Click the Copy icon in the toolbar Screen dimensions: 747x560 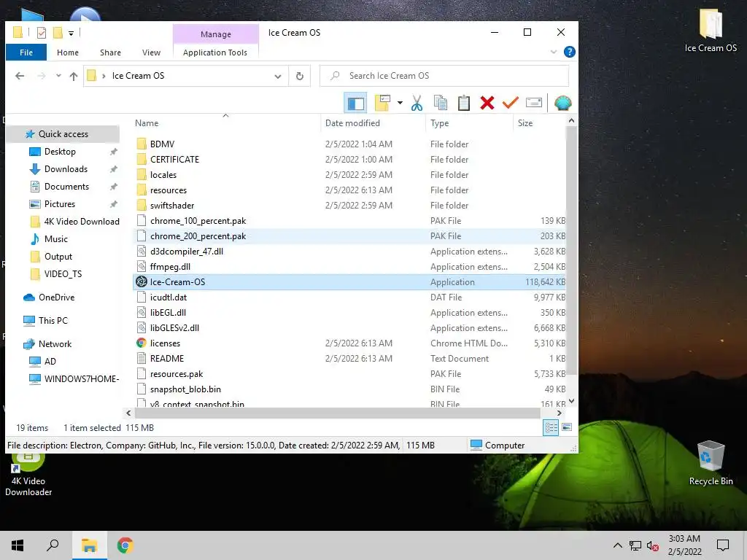coord(440,103)
